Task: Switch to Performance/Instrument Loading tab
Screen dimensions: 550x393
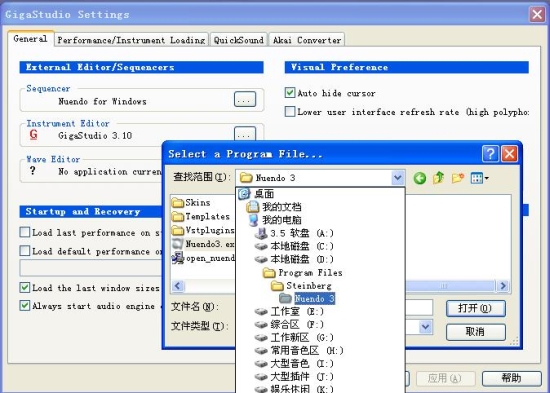Action: pos(131,40)
